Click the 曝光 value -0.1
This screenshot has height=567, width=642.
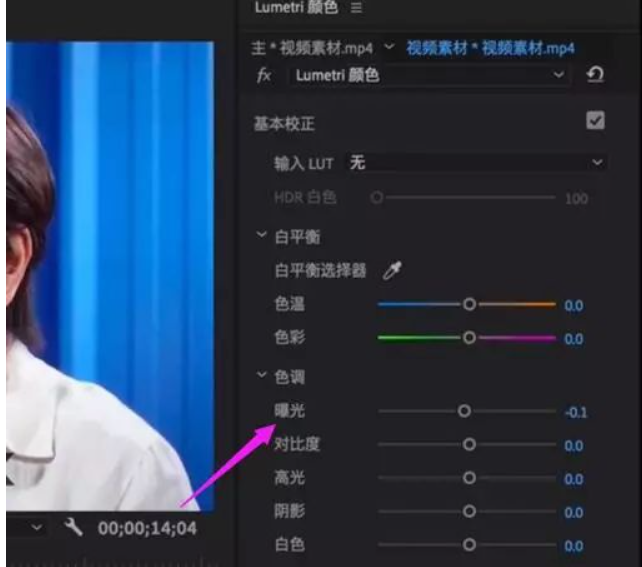(x=576, y=413)
